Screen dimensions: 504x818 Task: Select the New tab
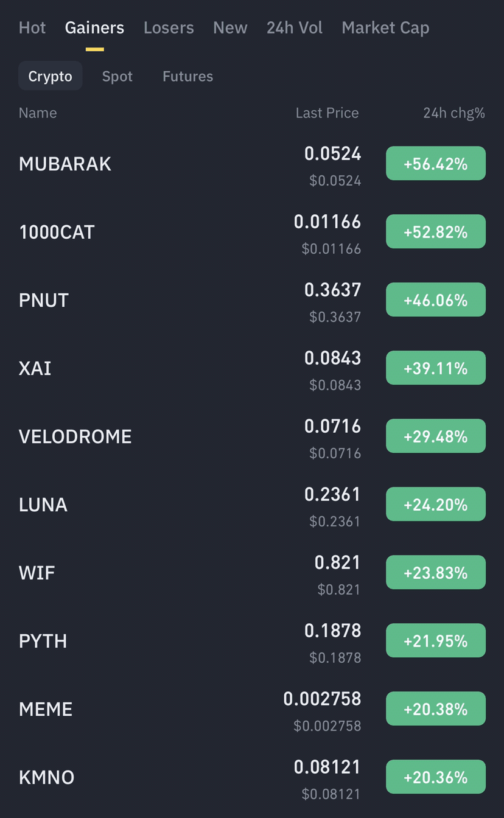pos(230,27)
